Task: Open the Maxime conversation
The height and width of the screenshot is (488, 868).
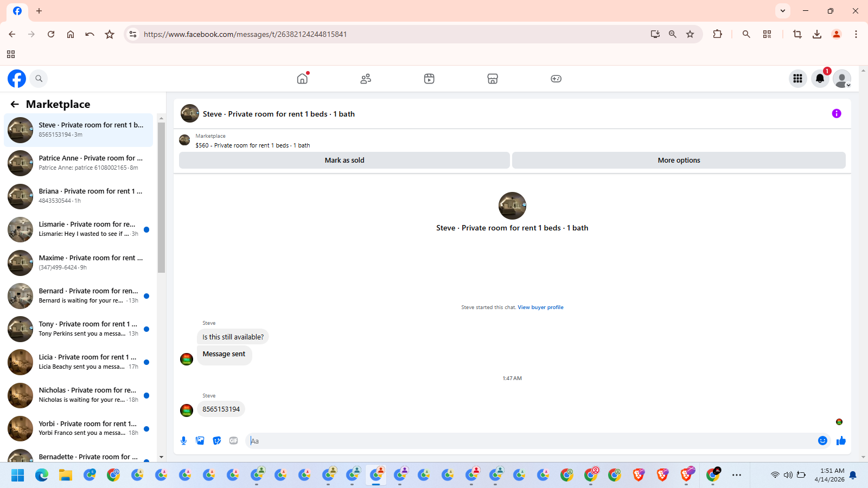Action: click(79, 263)
